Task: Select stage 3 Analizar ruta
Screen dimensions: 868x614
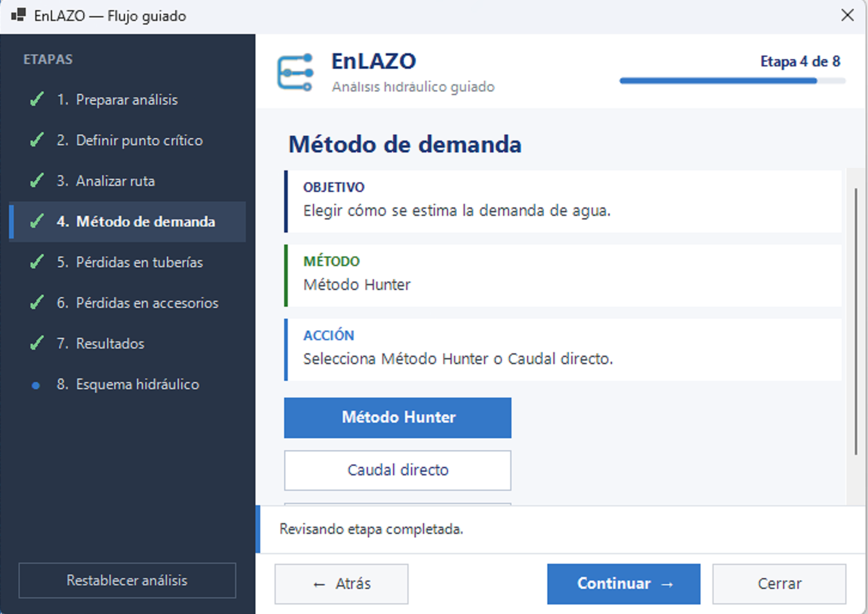Action: click(x=127, y=181)
